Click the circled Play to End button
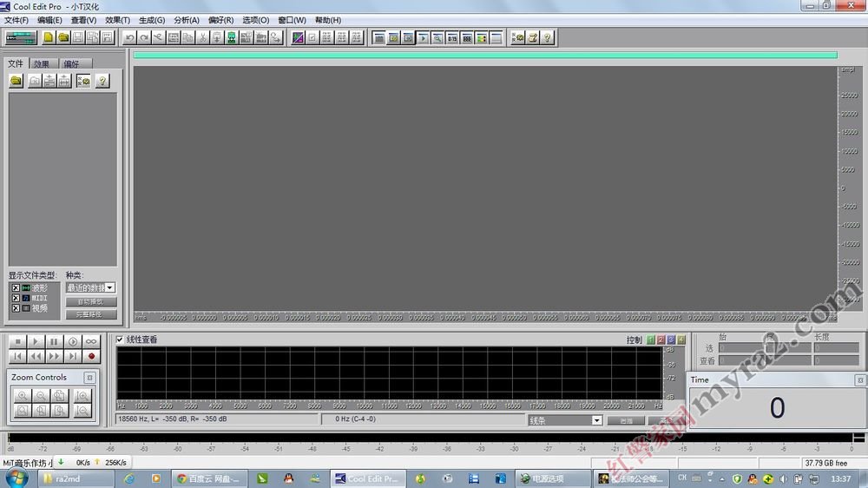 click(x=73, y=342)
